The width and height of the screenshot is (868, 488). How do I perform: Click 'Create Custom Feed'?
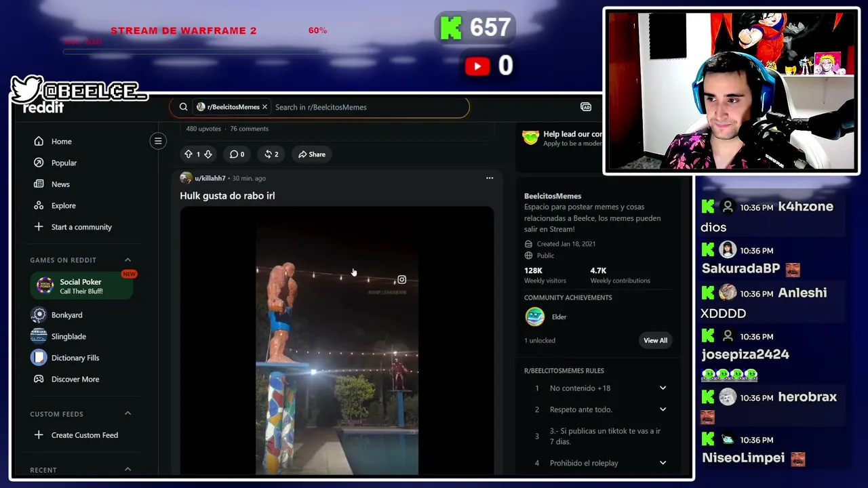[84, 435]
